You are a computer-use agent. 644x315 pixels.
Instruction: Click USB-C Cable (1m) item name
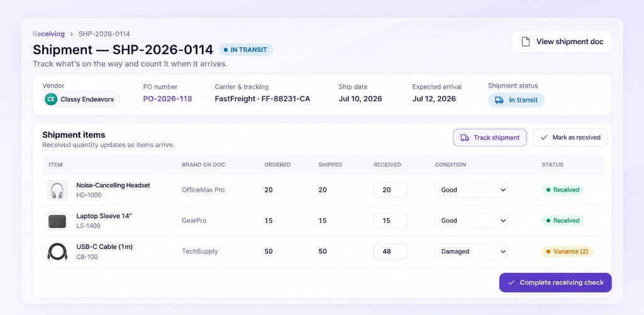pyautogui.click(x=104, y=247)
